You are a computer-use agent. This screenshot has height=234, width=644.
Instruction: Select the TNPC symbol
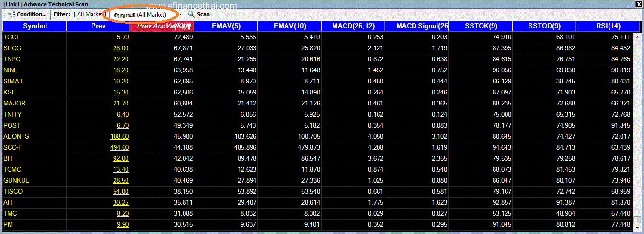point(12,59)
